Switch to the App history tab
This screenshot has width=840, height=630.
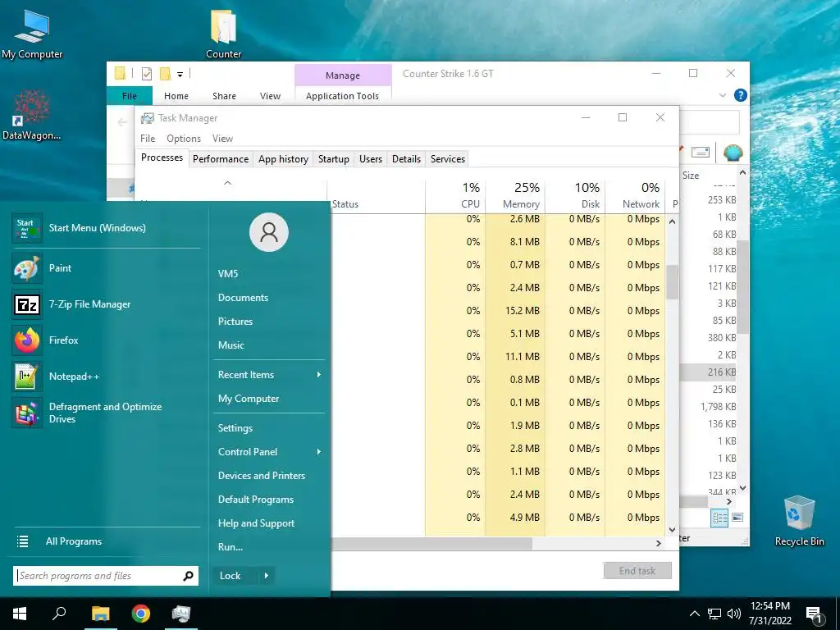pyautogui.click(x=283, y=159)
